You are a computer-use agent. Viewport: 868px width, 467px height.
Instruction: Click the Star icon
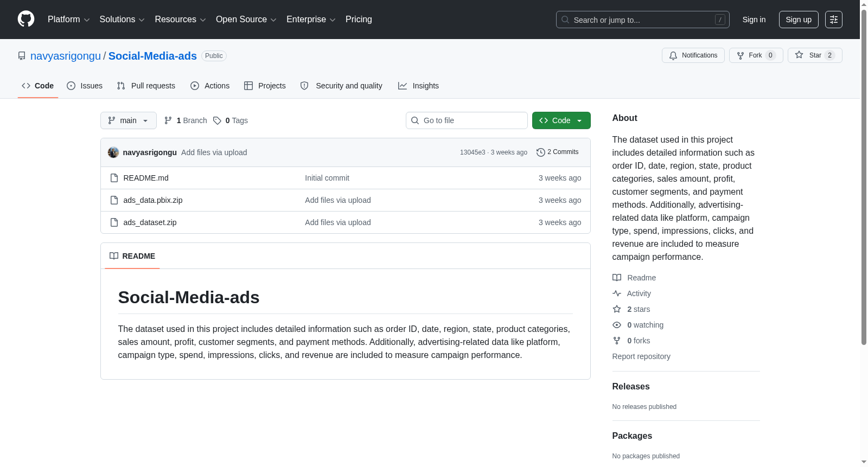click(799, 55)
